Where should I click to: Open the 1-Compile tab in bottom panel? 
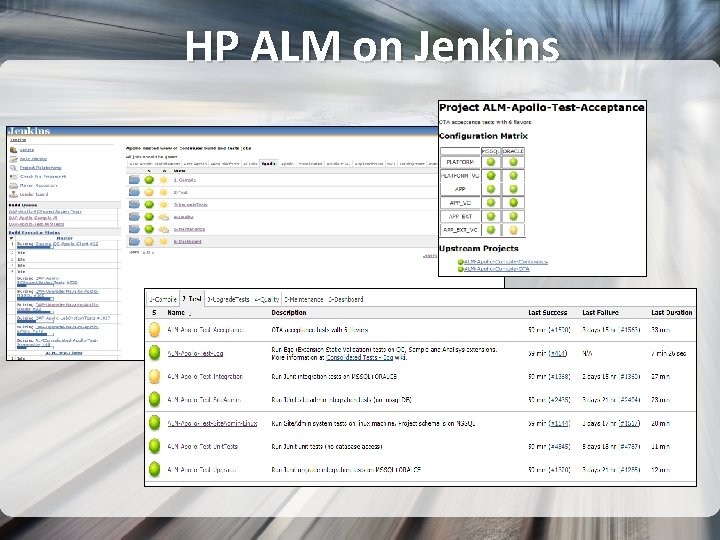click(x=163, y=299)
